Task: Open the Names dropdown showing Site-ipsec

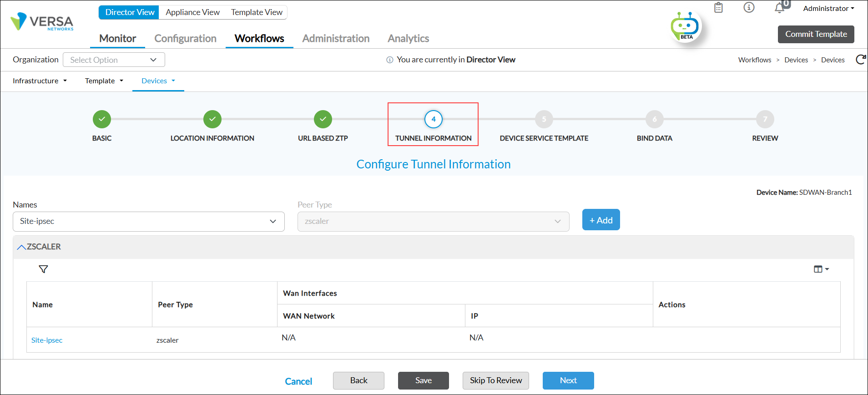Action: (148, 222)
